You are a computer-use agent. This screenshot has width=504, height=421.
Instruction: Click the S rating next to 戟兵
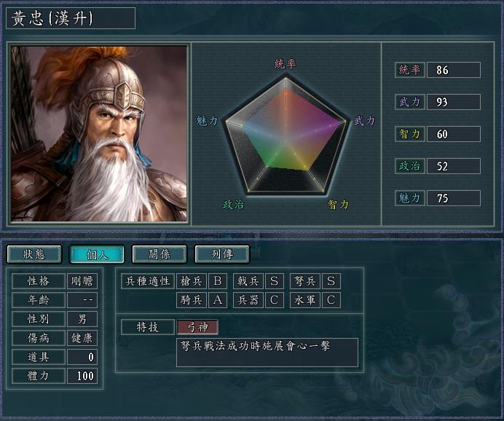[x=275, y=281]
